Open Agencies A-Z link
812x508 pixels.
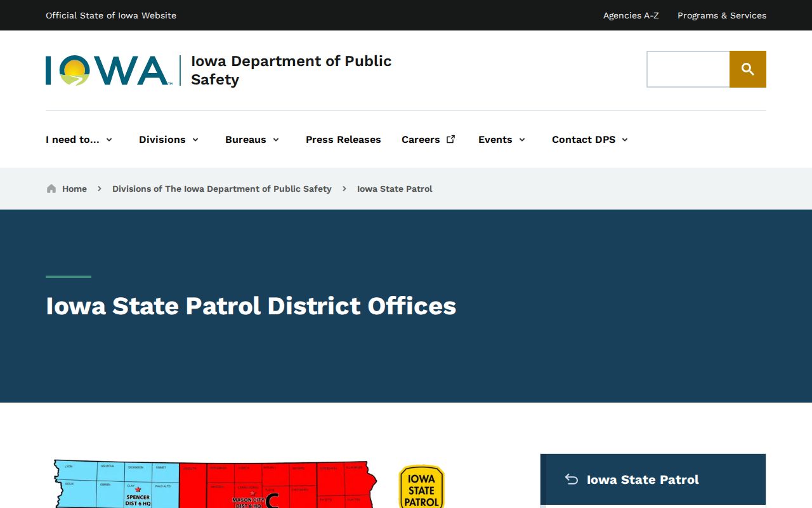(631, 15)
